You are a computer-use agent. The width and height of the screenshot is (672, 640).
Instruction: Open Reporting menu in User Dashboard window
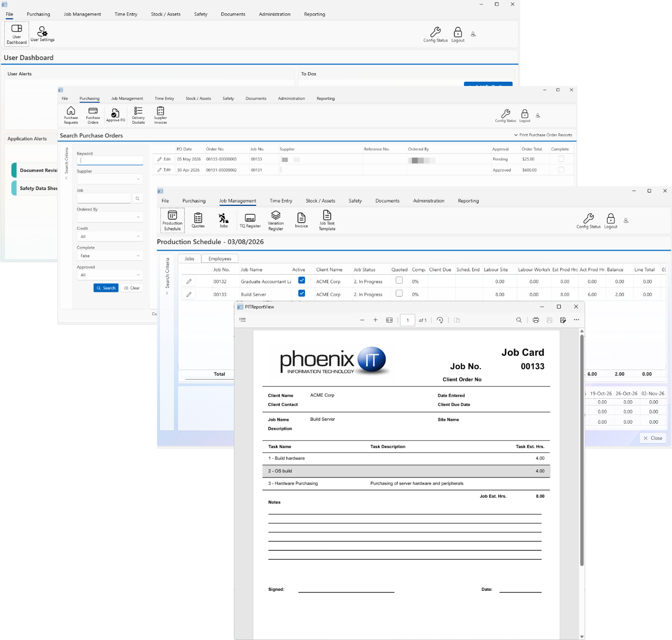pos(315,14)
